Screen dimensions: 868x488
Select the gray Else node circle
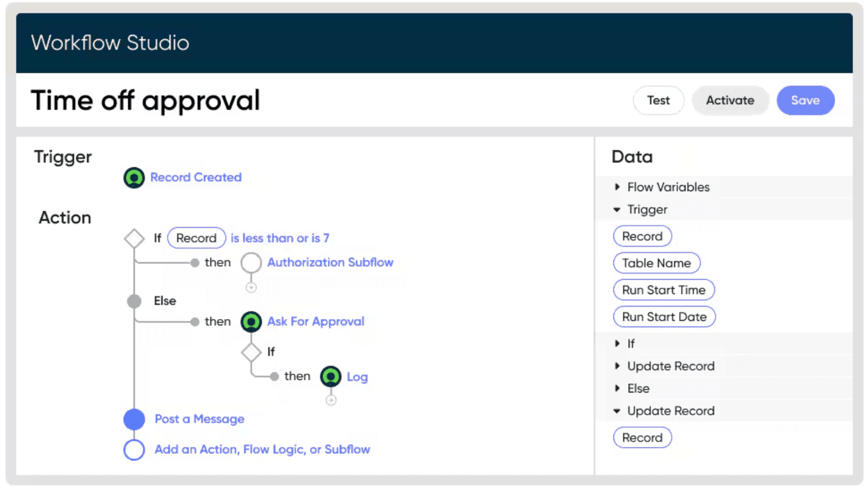(134, 301)
